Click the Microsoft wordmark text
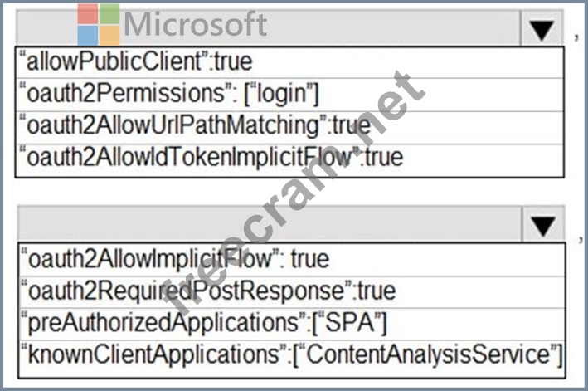 [x=196, y=24]
